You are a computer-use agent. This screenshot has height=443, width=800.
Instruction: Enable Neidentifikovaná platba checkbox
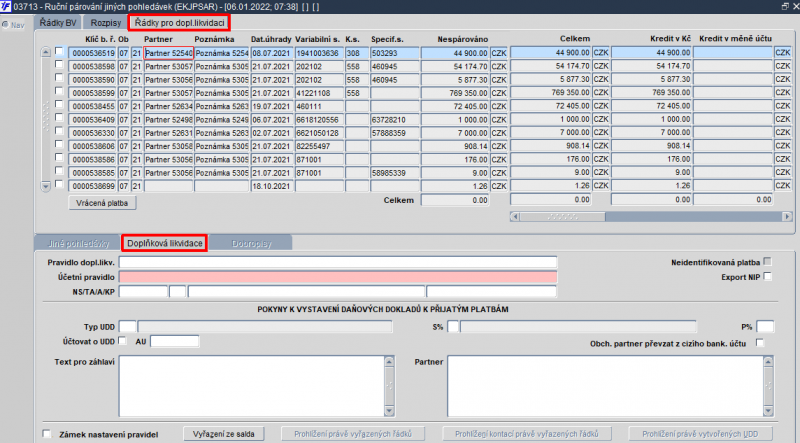click(x=767, y=261)
